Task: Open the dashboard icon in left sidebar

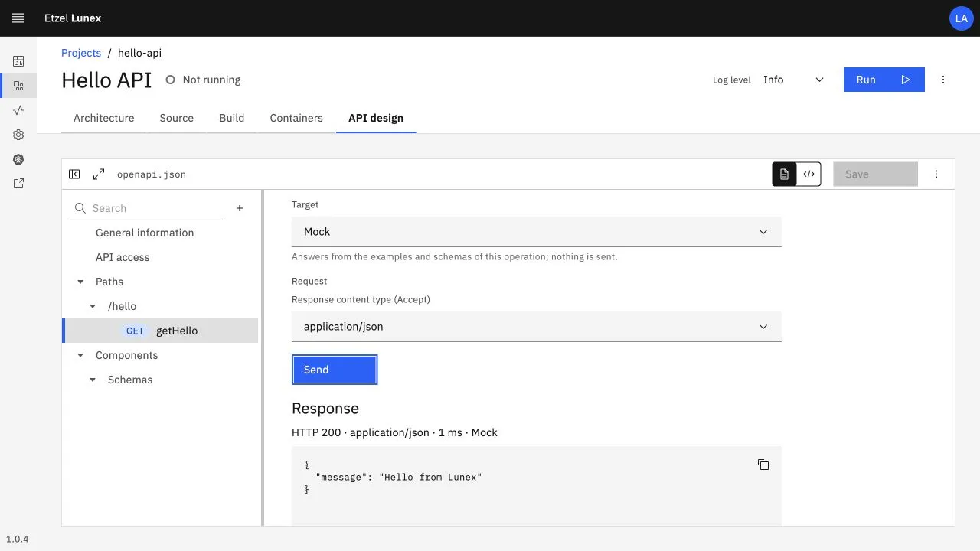Action: point(18,61)
